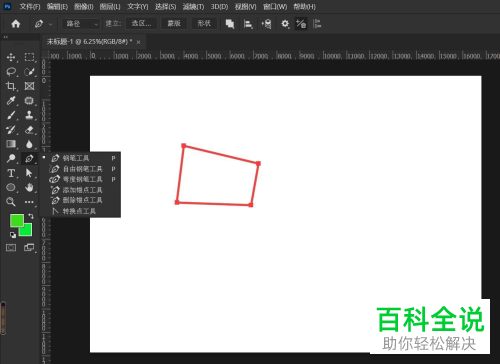Select the Frame tool
Viewport: 500px width, 364px height.
pyautogui.click(x=29, y=86)
